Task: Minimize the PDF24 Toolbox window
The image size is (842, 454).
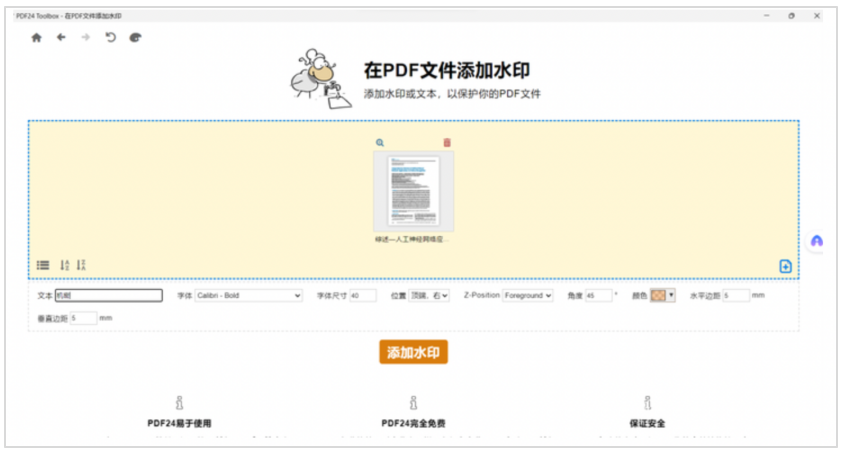Action: click(x=767, y=16)
